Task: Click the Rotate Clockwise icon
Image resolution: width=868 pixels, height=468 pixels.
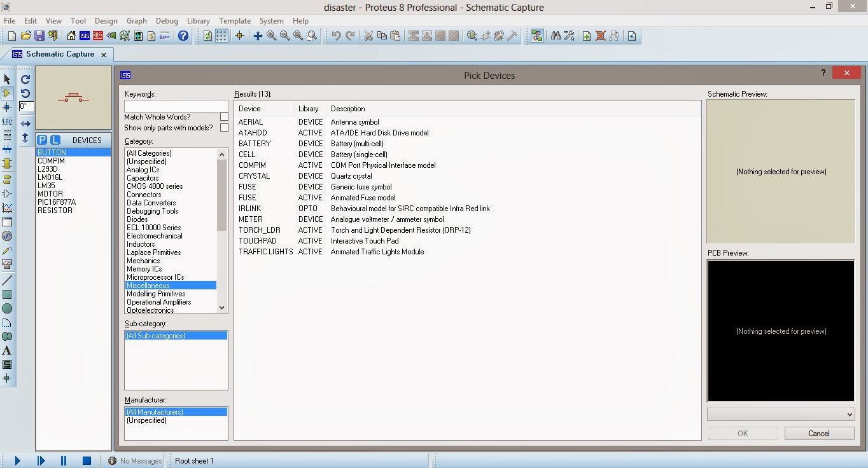Action: [25, 79]
